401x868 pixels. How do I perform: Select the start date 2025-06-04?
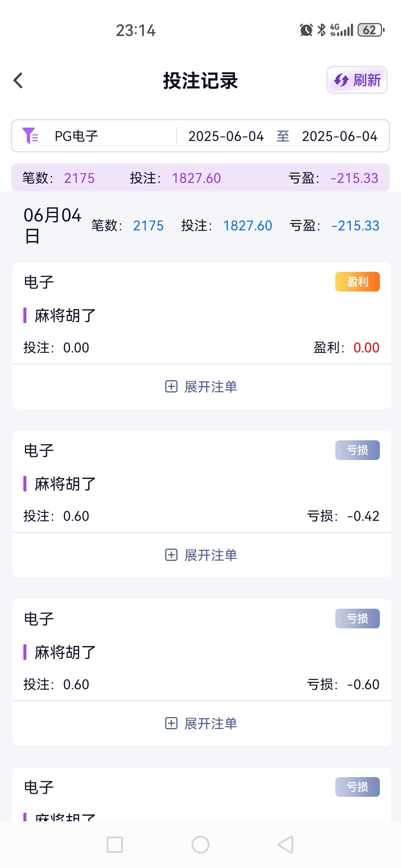click(226, 136)
